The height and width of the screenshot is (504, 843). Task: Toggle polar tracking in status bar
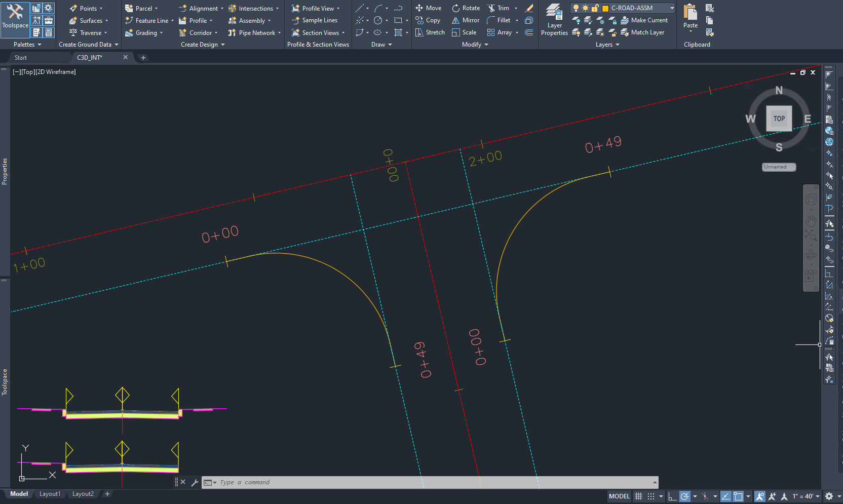[x=684, y=496]
